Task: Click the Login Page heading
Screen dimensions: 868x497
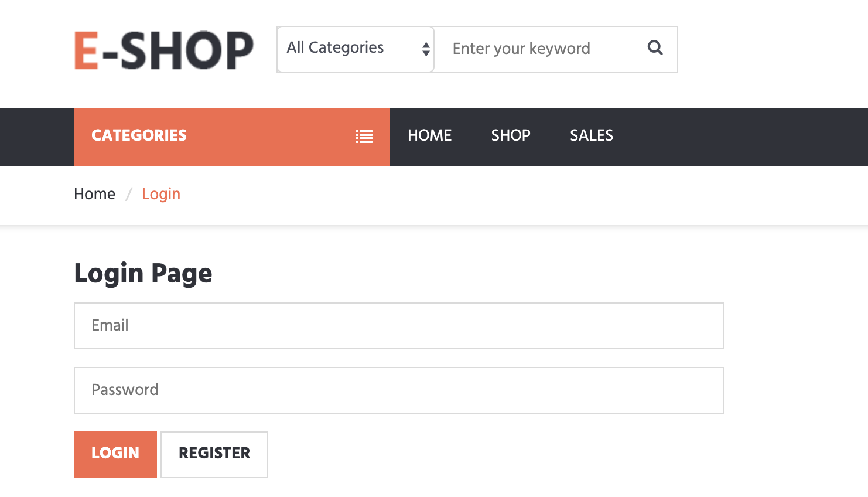Action: point(142,273)
